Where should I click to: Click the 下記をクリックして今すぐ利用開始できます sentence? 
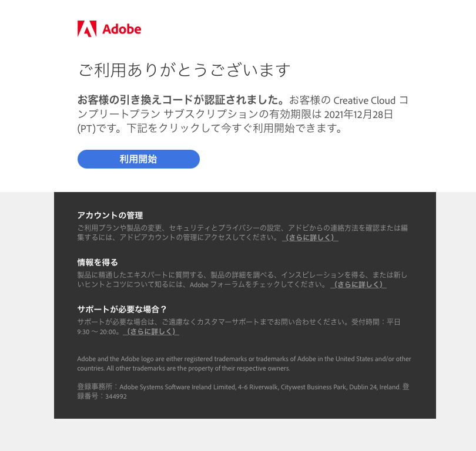pyautogui.click(x=234, y=128)
